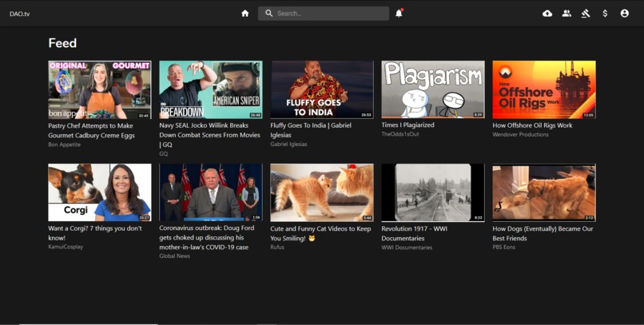Open Gabriel Iglesias channel name under video
Screen dimensions: 644x325
pyautogui.click(x=288, y=145)
